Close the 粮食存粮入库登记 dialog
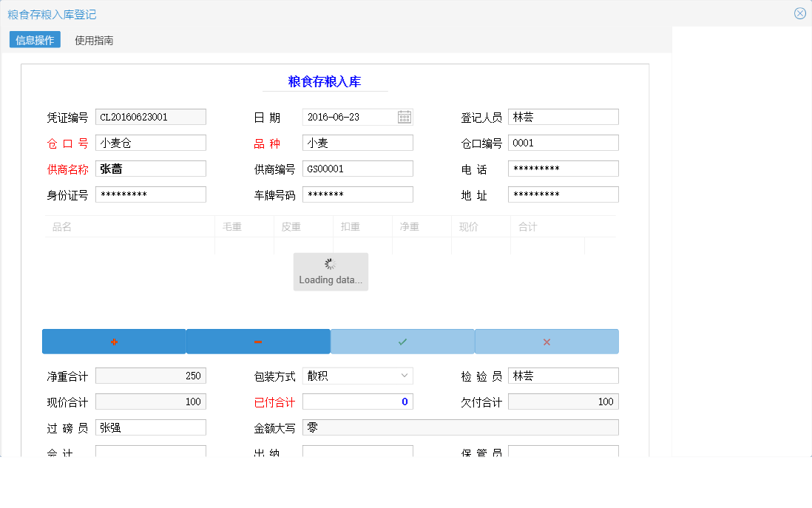The image size is (812, 508). (799, 13)
